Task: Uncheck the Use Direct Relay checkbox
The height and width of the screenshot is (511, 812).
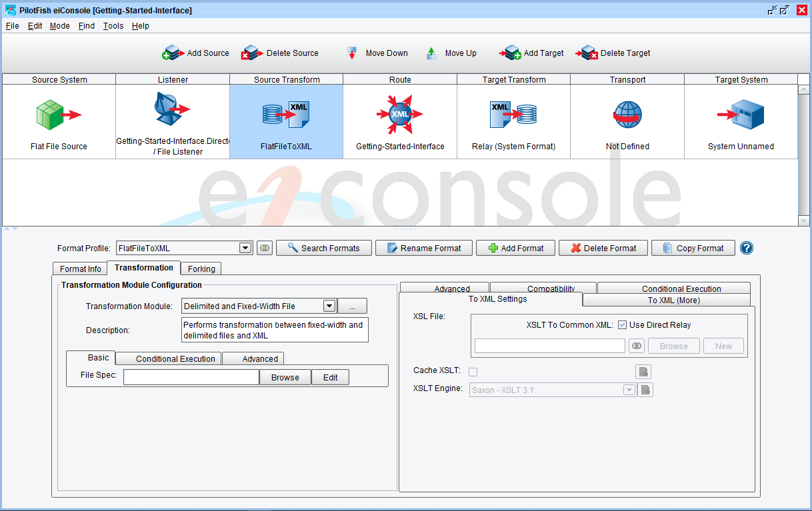Action: (622, 325)
